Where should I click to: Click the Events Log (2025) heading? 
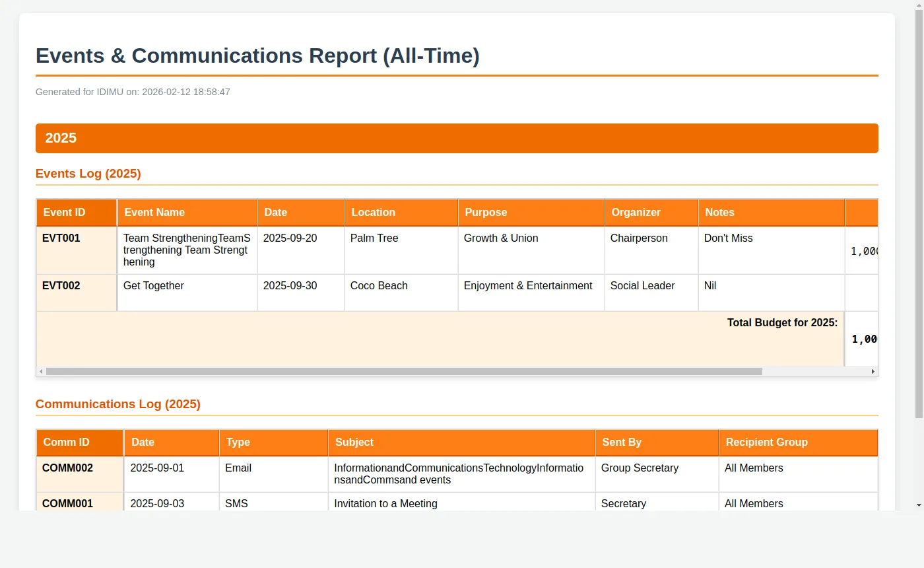pos(88,174)
